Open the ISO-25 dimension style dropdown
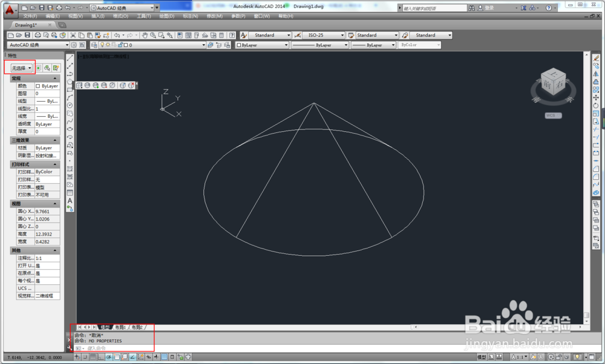 tap(323, 35)
